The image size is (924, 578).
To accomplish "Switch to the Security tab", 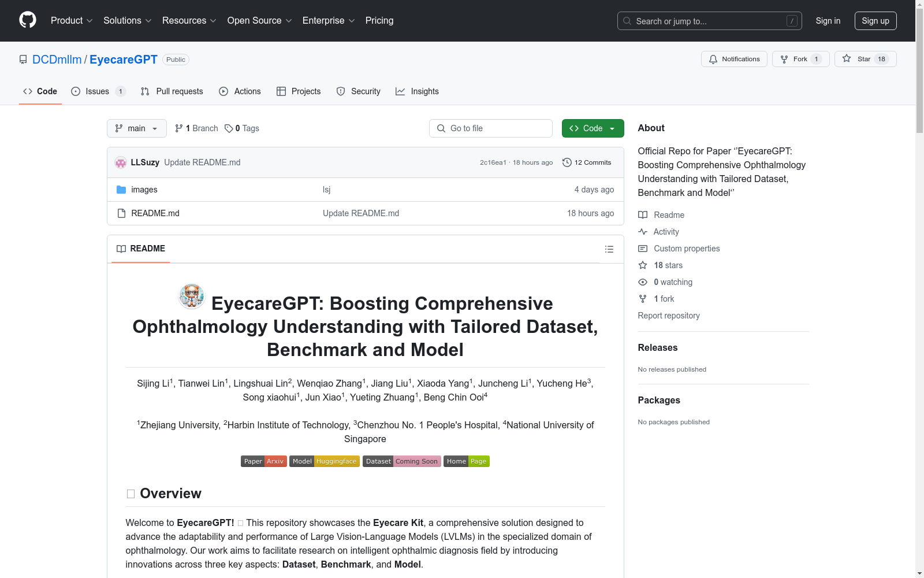I will point(358,91).
